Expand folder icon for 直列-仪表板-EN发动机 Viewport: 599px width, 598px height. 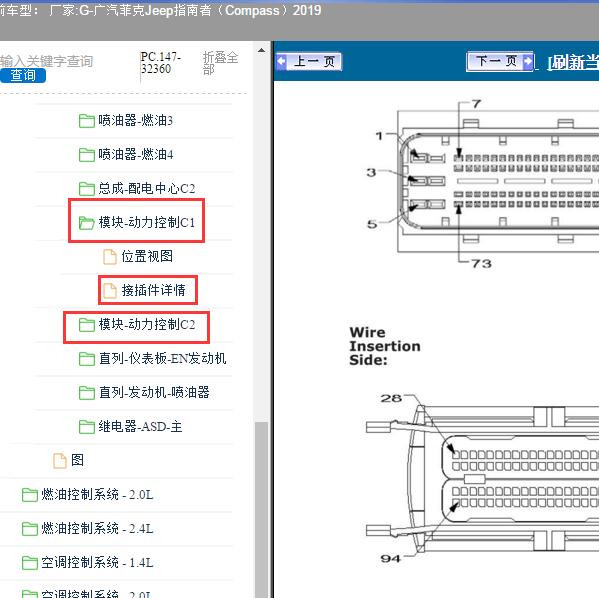pos(87,359)
